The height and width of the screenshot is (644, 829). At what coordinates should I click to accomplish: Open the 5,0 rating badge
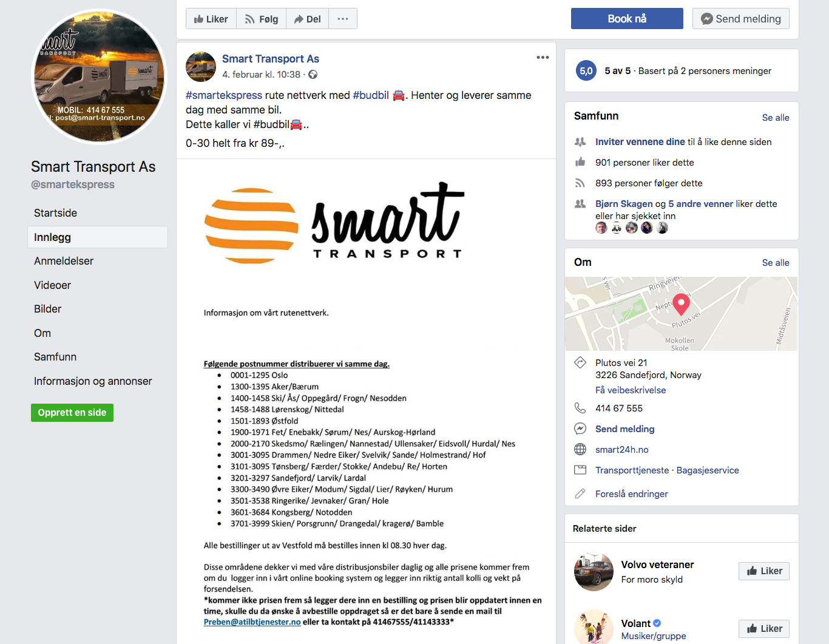pyautogui.click(x=586, y=71)
